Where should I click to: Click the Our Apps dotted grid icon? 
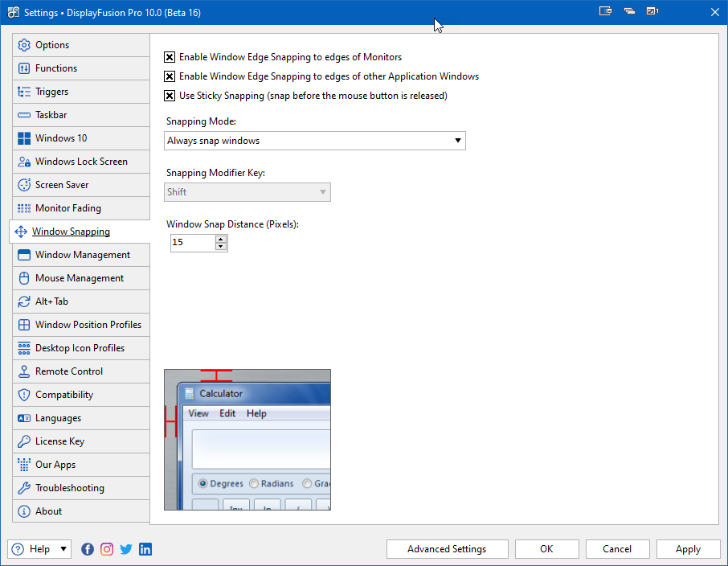(x=24, y=464)
